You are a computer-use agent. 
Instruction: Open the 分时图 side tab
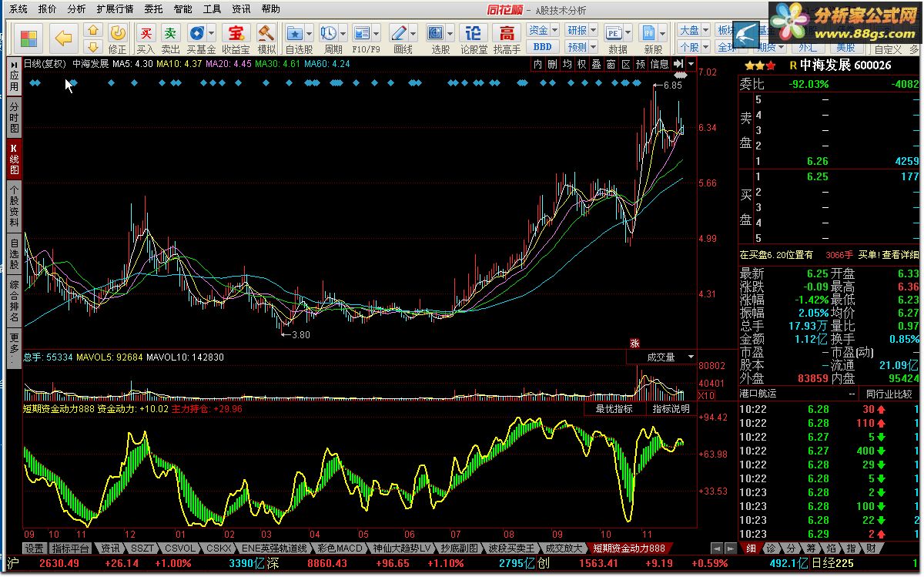(14, 118)
